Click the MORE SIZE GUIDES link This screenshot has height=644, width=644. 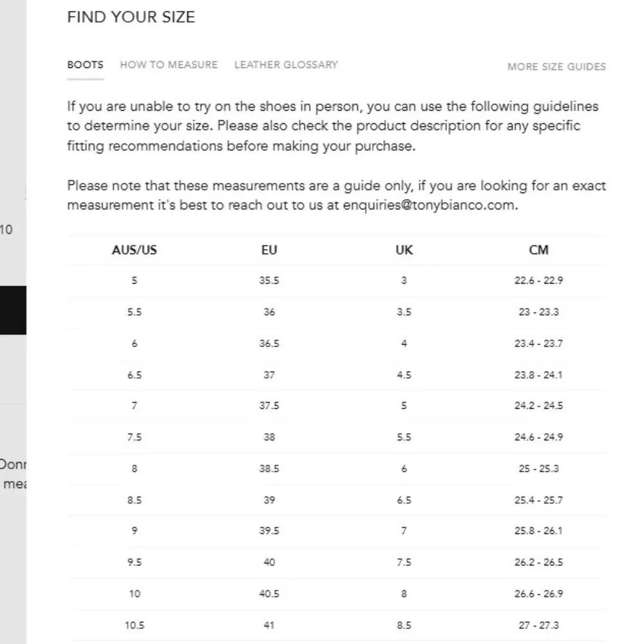[556, 66]
